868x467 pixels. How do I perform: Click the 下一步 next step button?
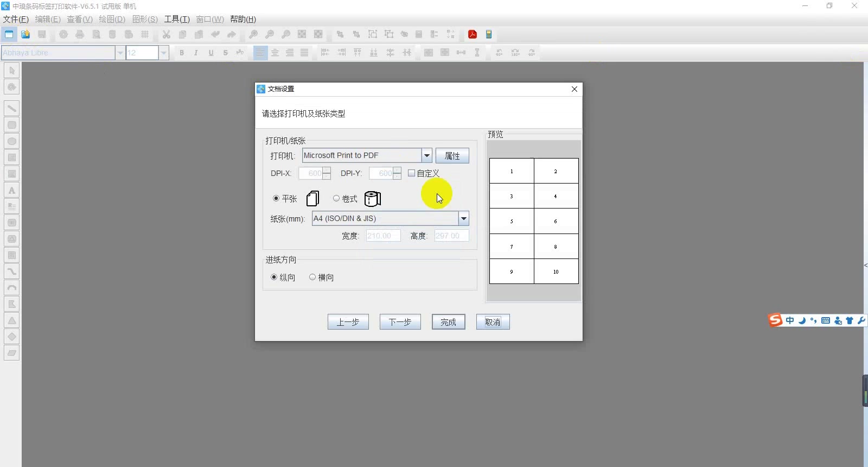tap(400, 322)
